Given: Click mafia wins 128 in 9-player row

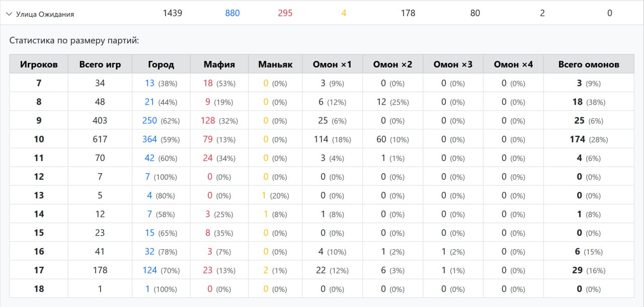Looking at the screenshot, I should point(208,121).
